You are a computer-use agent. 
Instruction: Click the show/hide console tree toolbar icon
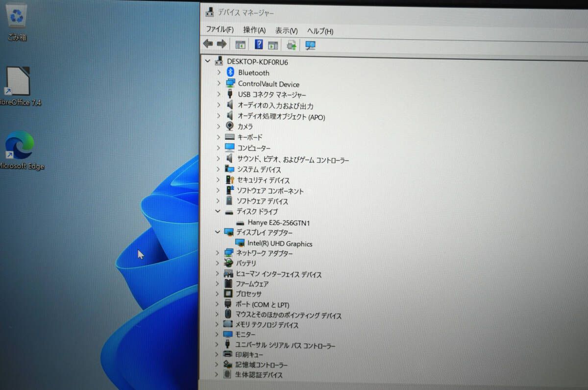click(x=240, y=45)
